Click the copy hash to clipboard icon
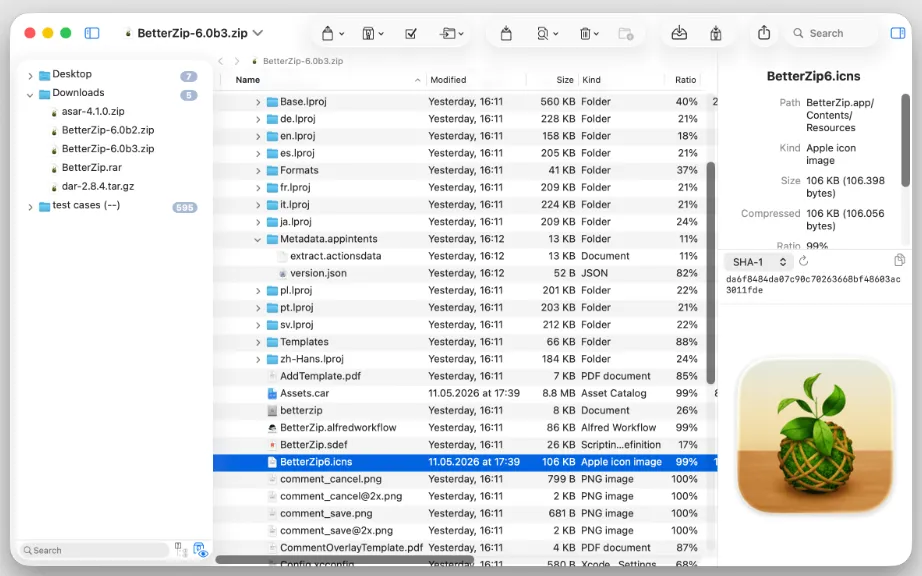 pyautogui.click(x=899, y=260)
